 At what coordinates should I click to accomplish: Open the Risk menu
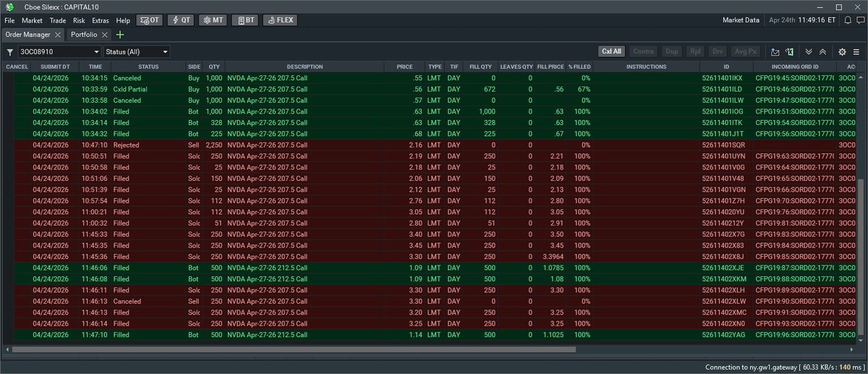(x=79, y=20)
